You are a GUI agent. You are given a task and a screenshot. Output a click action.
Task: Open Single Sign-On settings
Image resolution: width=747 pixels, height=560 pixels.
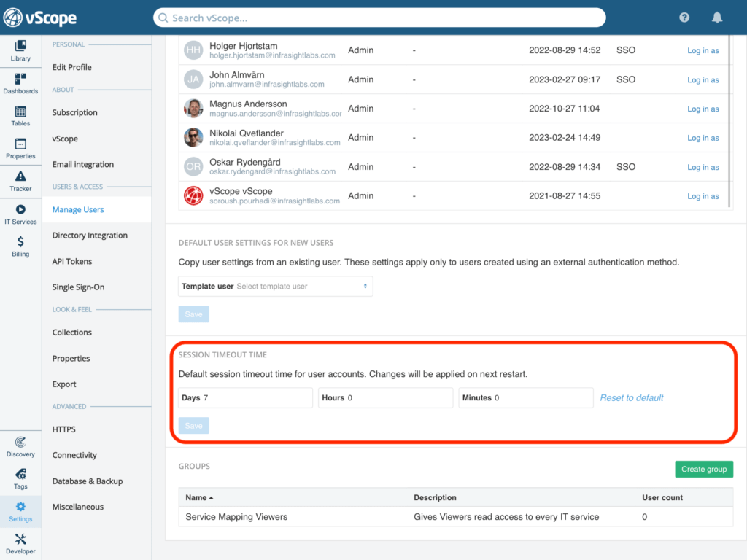tap(78, 287)
